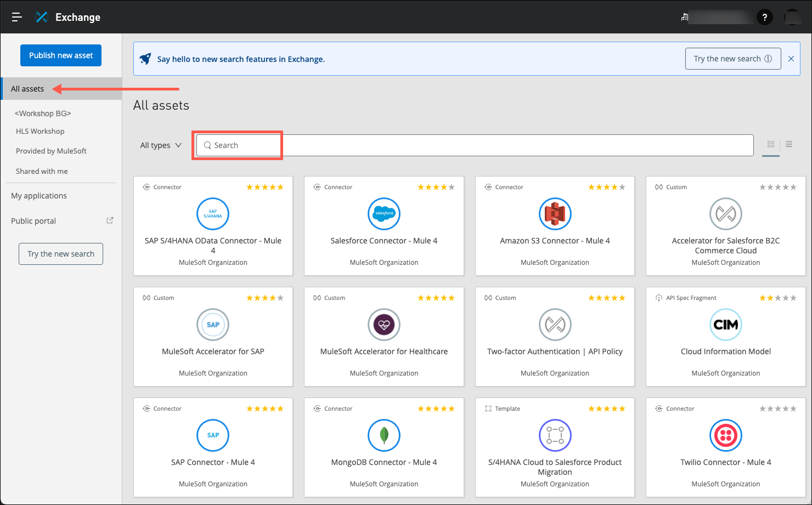
Task: Click Try the new search in banner
Action: 732,59
